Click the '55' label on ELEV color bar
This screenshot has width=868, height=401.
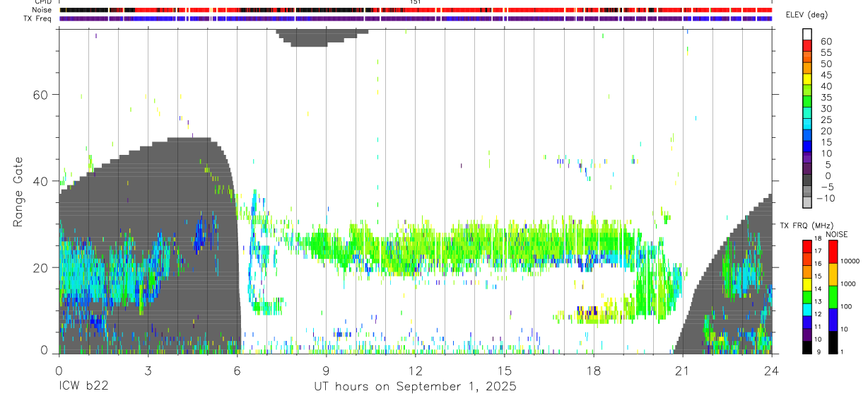826,52
